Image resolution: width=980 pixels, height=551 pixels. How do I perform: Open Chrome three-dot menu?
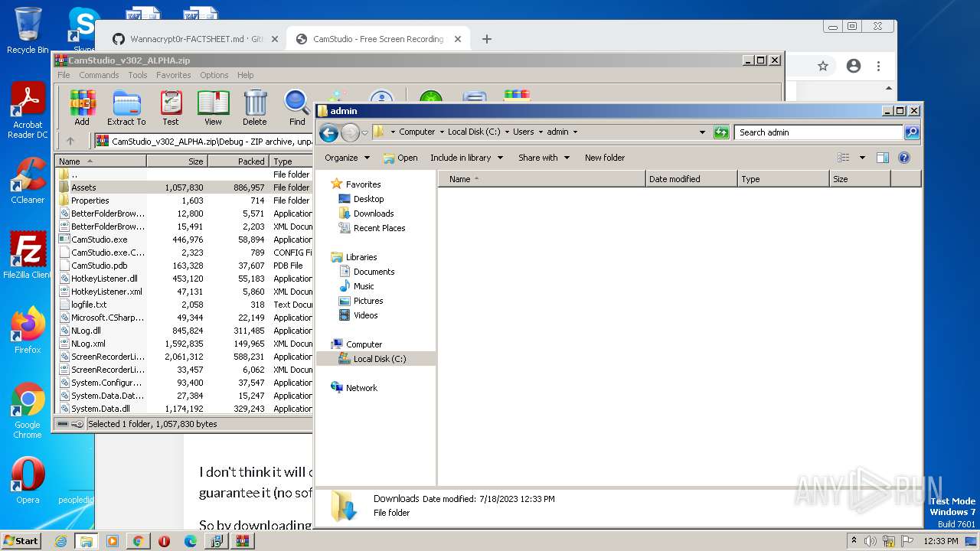(879, 67)
